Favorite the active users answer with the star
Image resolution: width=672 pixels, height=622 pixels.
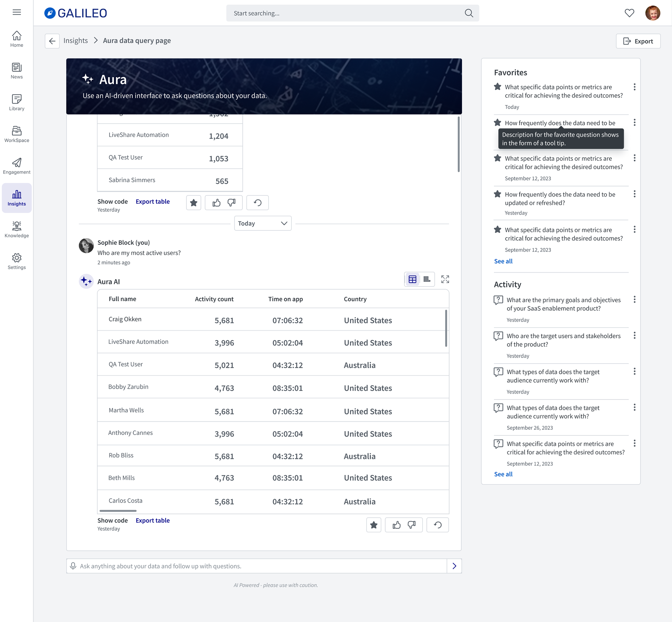(x=374, y=525)
